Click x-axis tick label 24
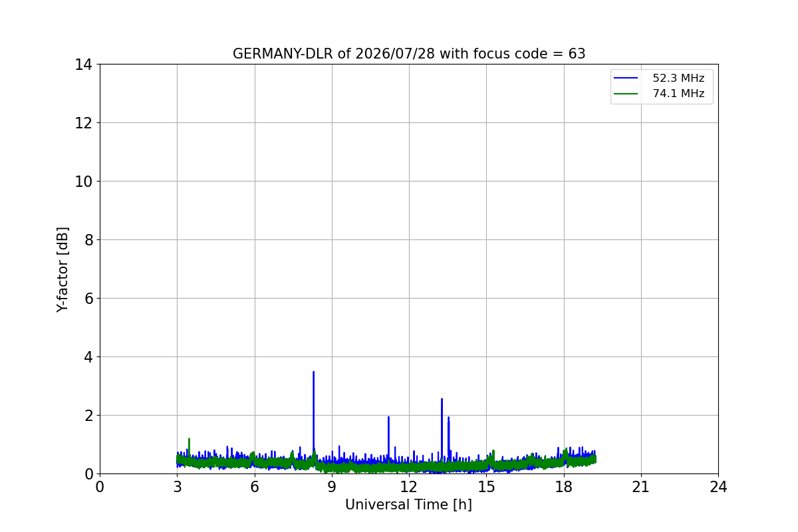Viewport: 798px width, 532px height. tap(718, 487)
